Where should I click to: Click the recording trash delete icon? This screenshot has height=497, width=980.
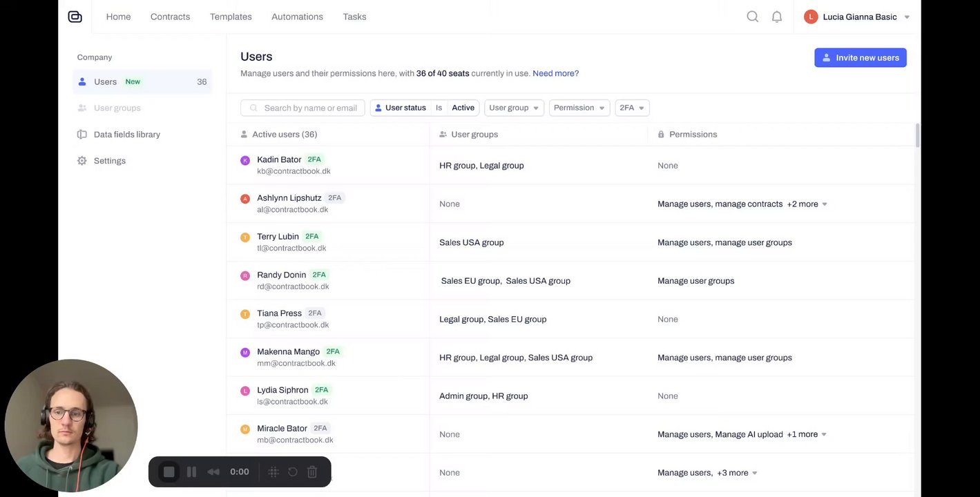coord(312,472)
